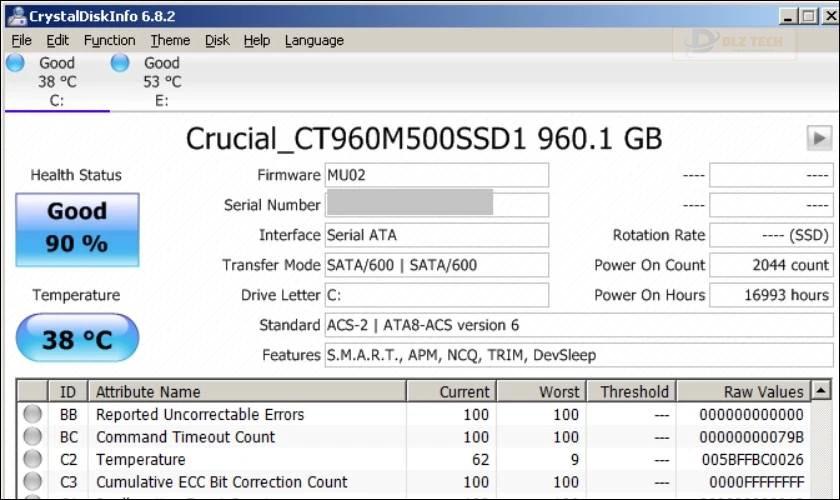Click the Threshold column header

pos(632,392)
